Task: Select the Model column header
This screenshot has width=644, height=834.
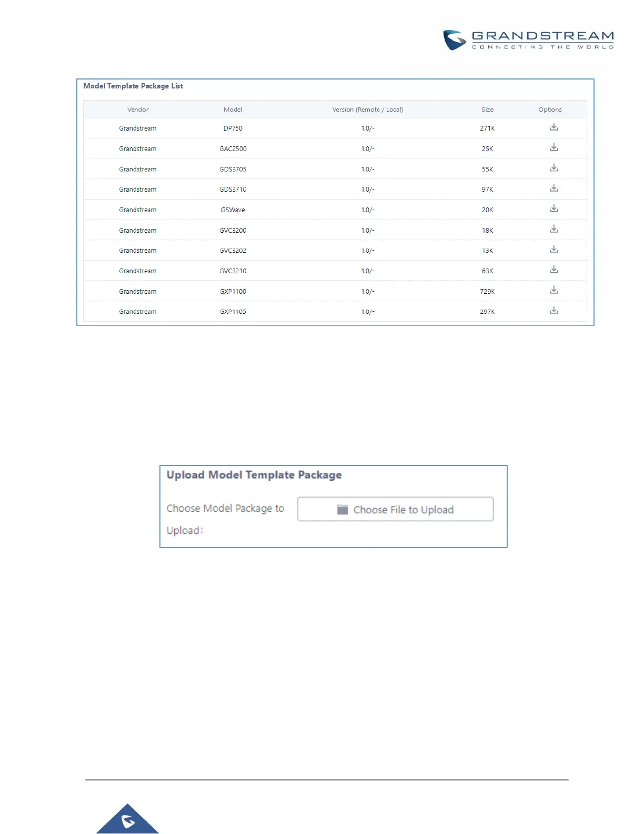Action: point(233,110)
